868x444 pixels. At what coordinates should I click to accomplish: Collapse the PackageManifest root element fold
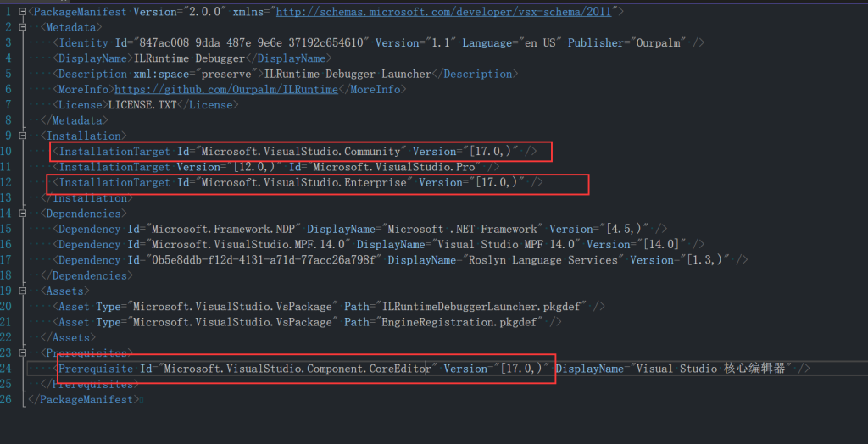click(x=23, y=12)
